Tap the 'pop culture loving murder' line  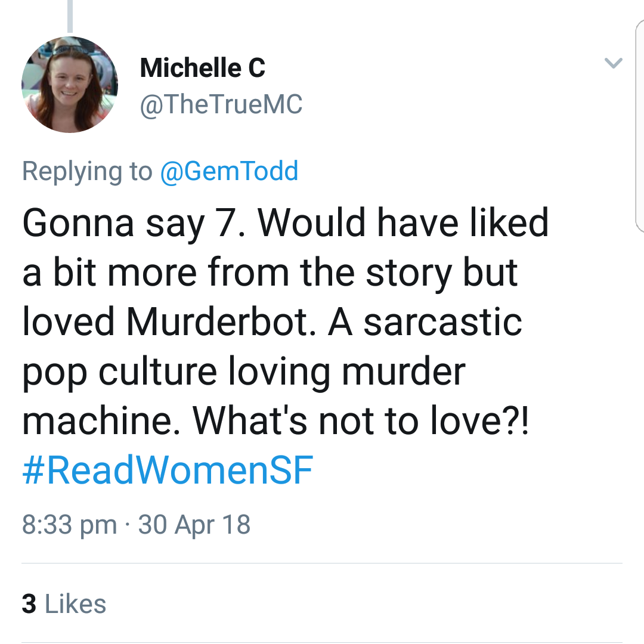point(243,371)
